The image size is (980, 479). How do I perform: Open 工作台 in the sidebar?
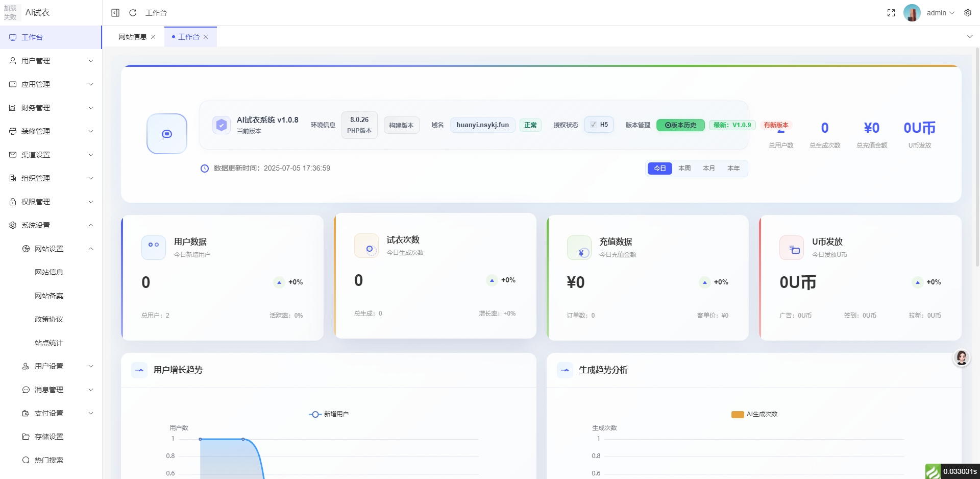tap(51, 37)
